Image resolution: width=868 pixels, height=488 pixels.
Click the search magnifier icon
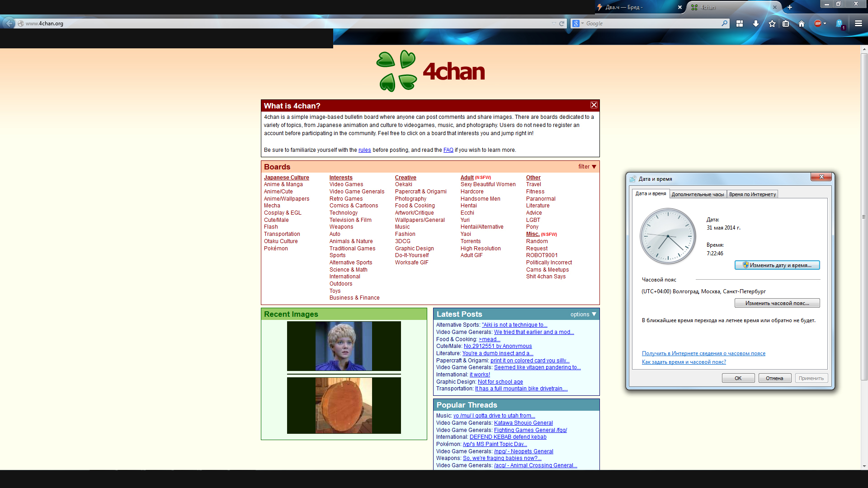point(725,23)
